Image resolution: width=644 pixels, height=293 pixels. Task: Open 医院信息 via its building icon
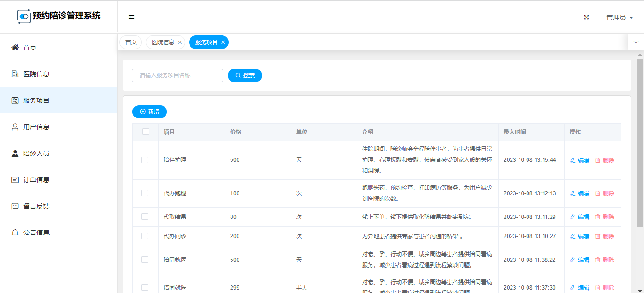(x=15, y=74)
